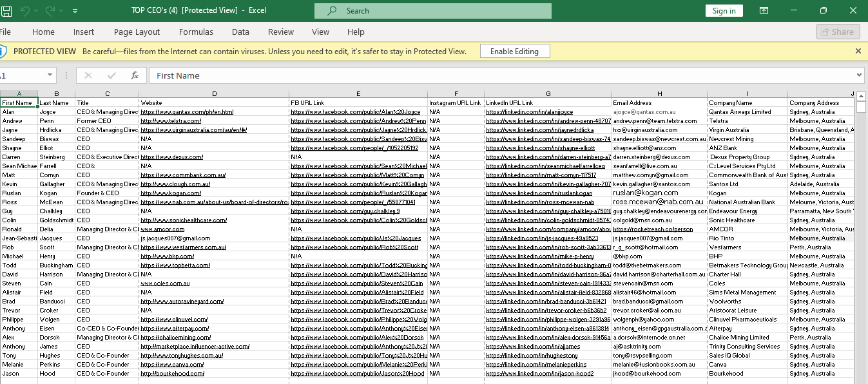Open Ribbon Display Options icon
The height and width of the screenshot is (384, 868).
click(x=764, y=11)
